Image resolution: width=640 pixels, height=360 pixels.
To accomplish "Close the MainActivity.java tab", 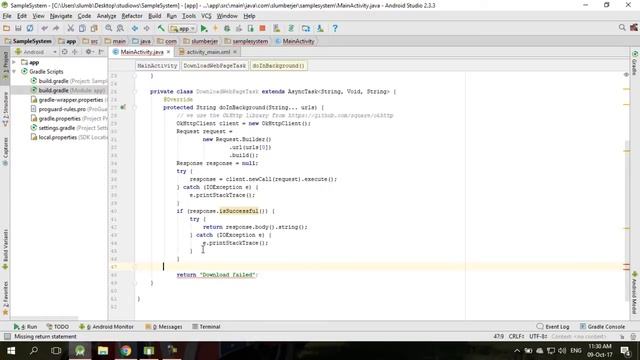I will click(x=168, y=52).
